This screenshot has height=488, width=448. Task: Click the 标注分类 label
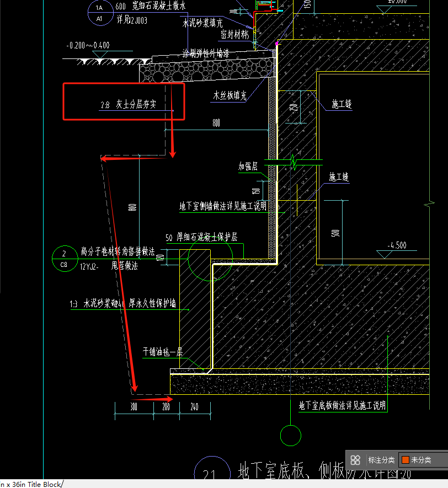(381, 460)
